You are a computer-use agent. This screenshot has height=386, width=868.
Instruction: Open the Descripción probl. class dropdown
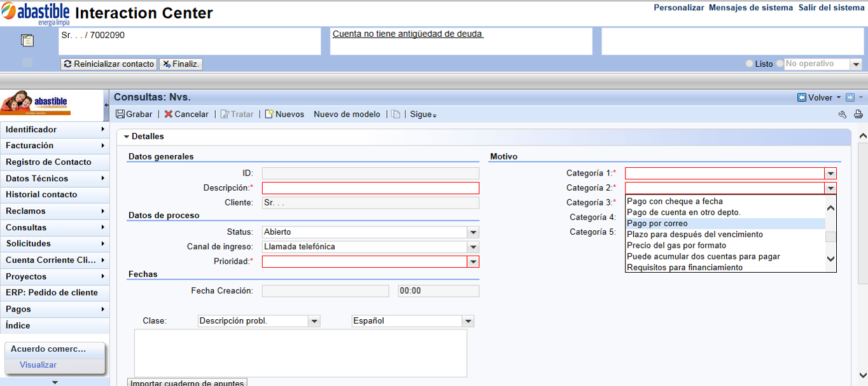pyautogui.click(x=314, y=321)
